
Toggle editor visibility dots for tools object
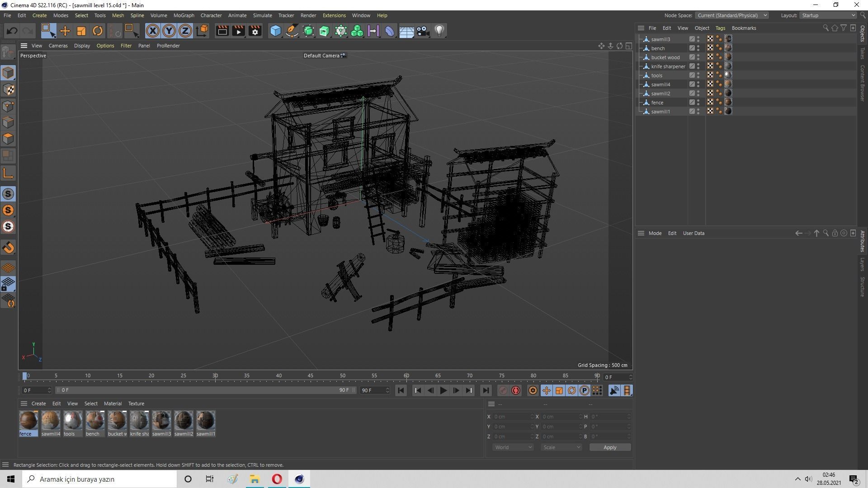[698, 75]
